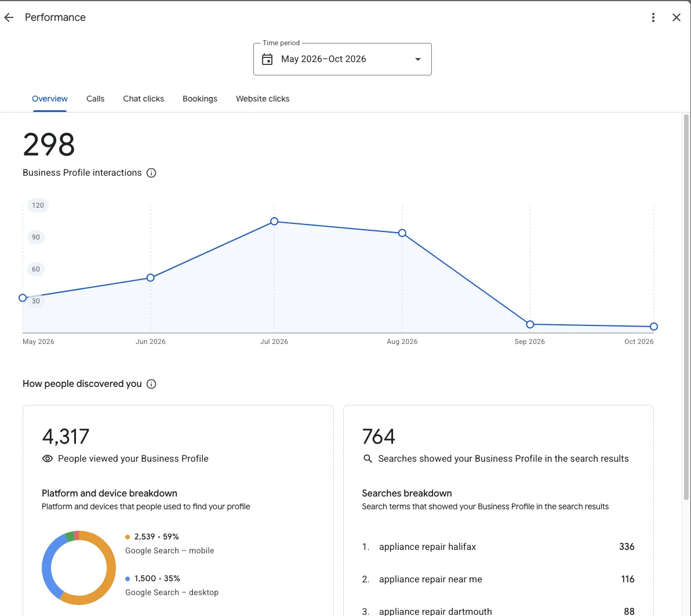This screenshot has height=616, width=691.
Task: Click the 4,317 profile views number
Action: [66, 437]
